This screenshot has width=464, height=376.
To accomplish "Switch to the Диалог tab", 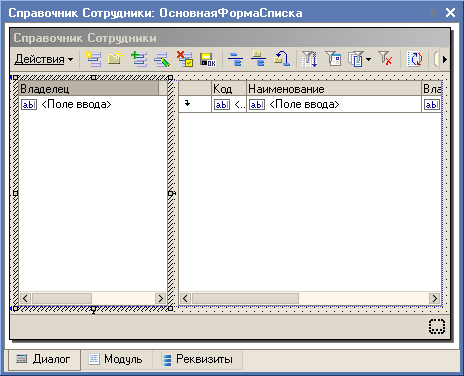I will tap(44, 359).
